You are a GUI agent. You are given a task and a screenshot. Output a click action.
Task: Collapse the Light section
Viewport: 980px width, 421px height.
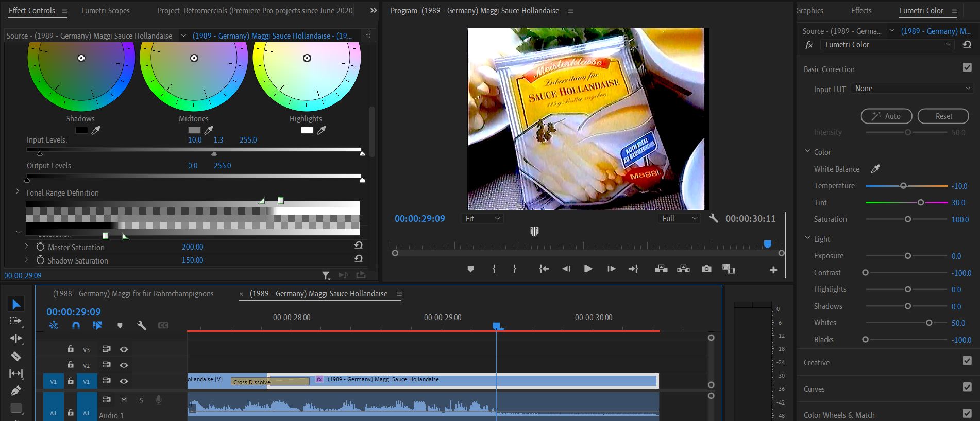point(807,238)
